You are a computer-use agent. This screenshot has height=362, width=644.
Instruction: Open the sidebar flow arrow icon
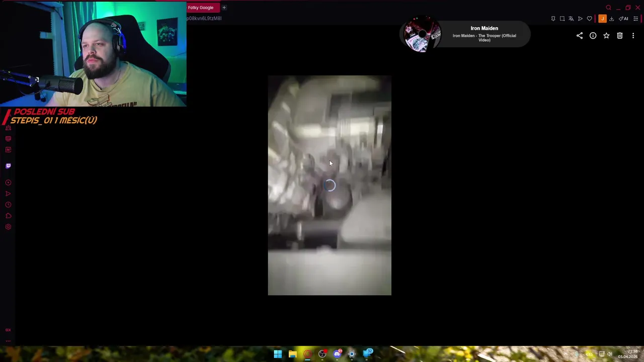click(8, 194)
